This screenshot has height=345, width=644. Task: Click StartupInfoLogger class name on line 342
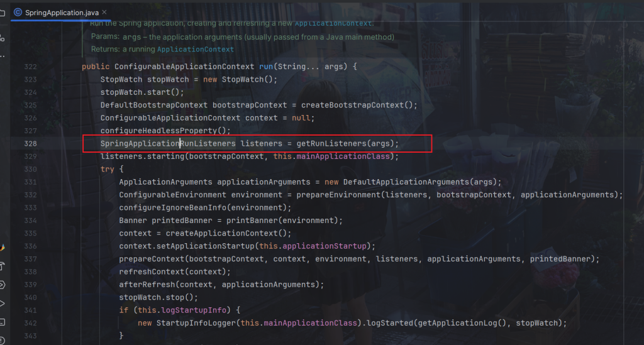pyautogui.click(x=195, y=323)
